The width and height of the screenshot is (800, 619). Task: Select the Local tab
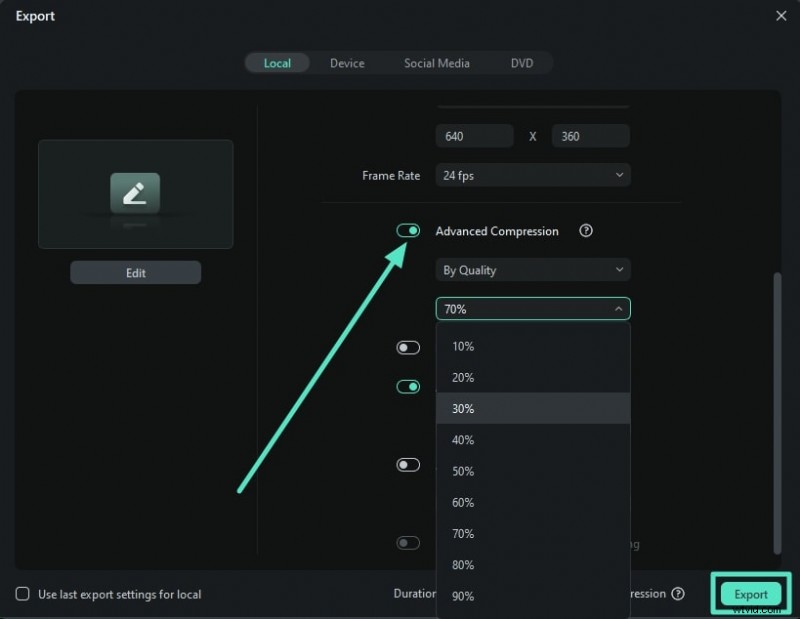277,63
